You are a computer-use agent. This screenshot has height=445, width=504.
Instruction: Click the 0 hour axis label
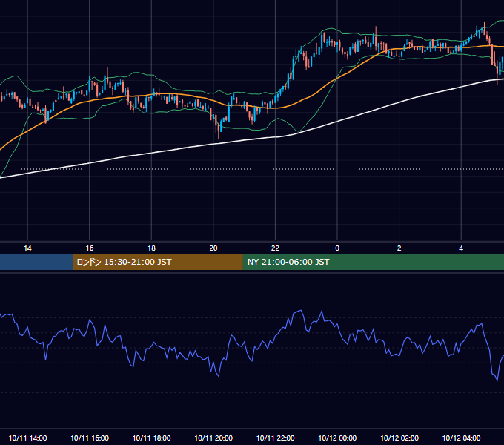337,248
